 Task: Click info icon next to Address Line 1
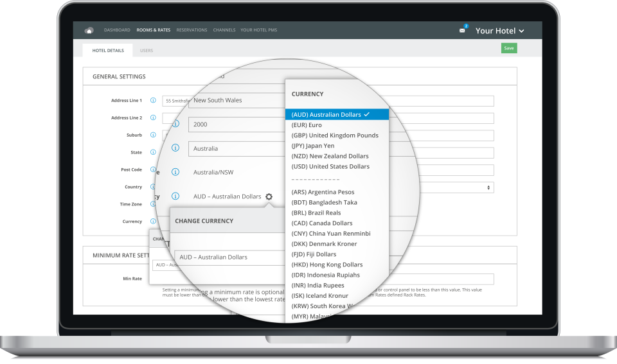153,100
